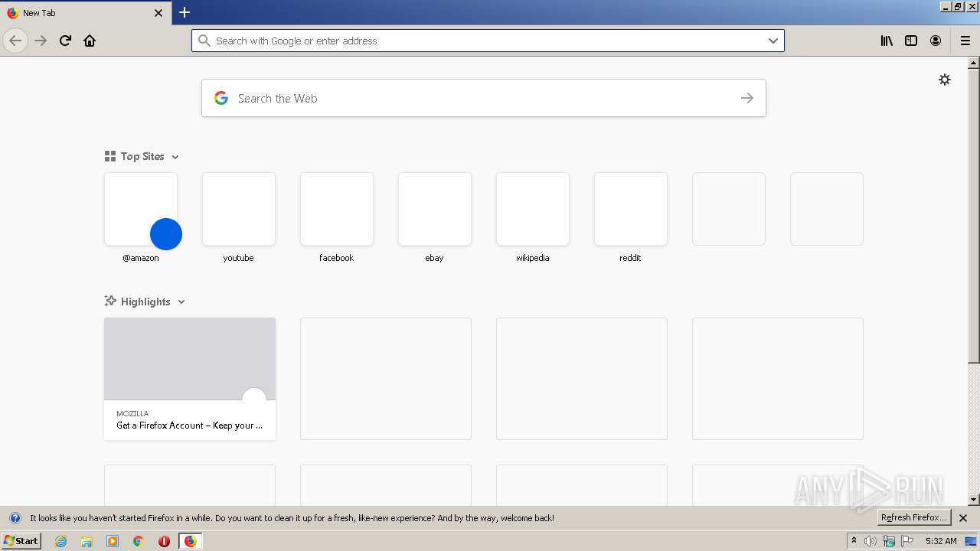Select the New Tab tab

84,13
